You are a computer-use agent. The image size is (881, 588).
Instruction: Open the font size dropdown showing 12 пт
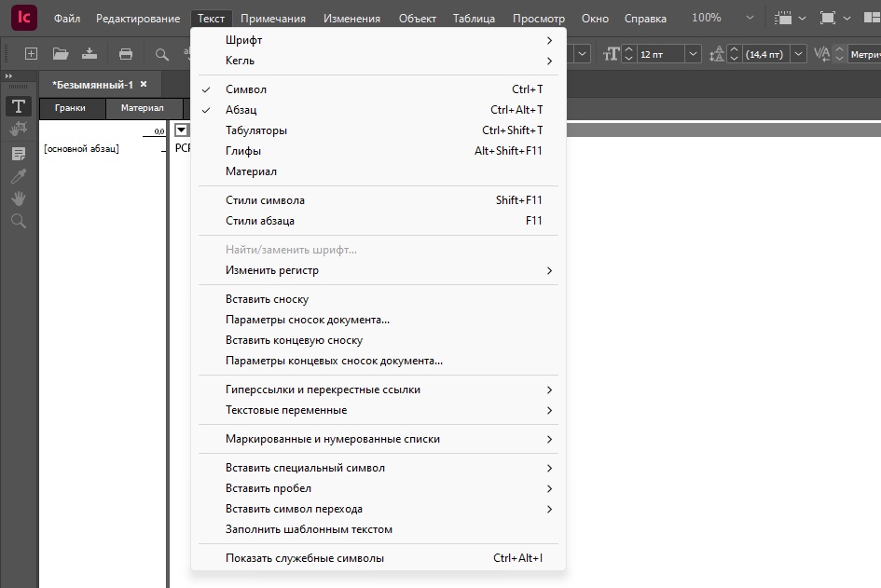pyautogui.click(x=691, y=54)
